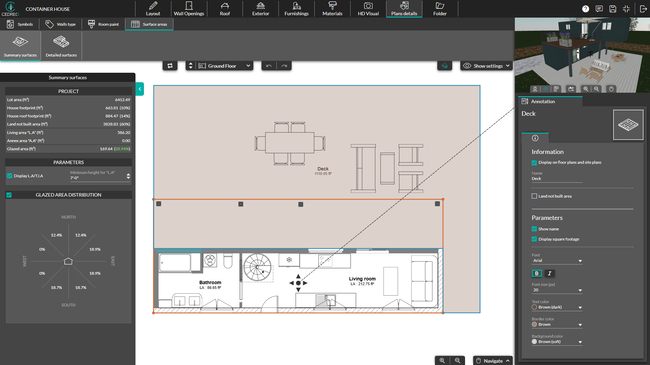Zoom out on the 3D preview
This screenshot has height=365, width=650.
[596, 89]
